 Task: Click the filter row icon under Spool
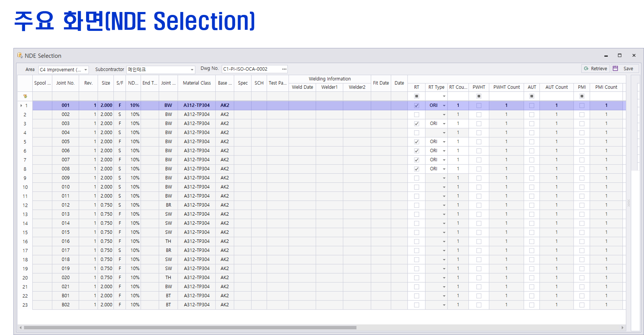pyautogui.click(x=25, y=96)
